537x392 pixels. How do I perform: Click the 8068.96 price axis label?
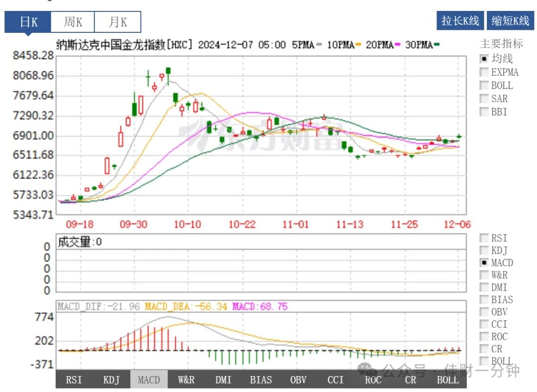[x=34, y=75]
